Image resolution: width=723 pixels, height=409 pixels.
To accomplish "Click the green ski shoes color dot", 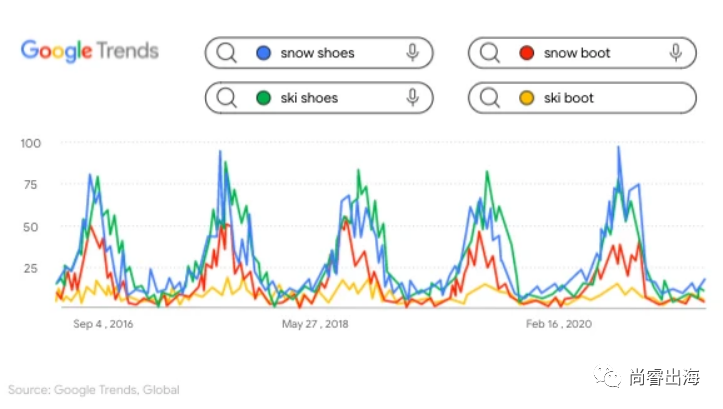I will 263,98.
